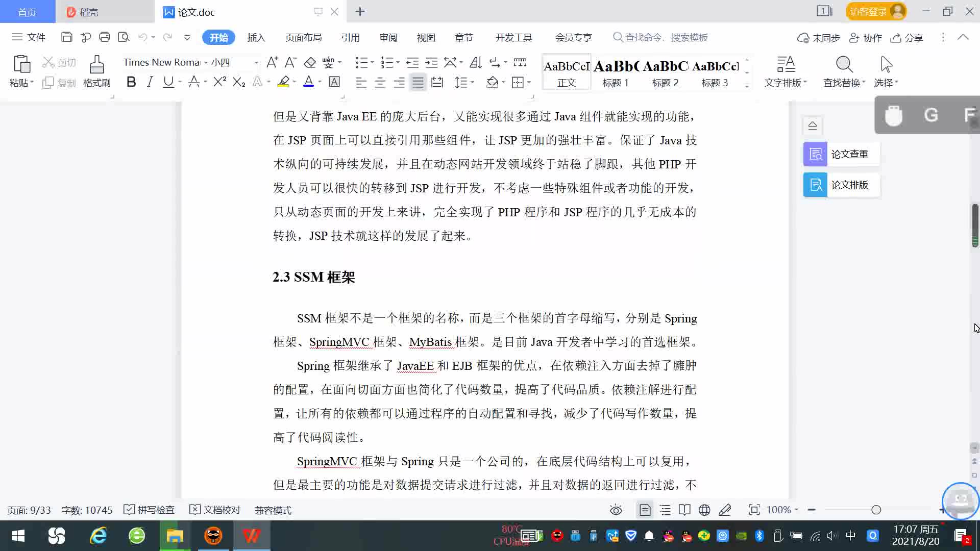The image size is (980, 551).
Task: Click the superscript X² icon
Action: click(219, 82)
